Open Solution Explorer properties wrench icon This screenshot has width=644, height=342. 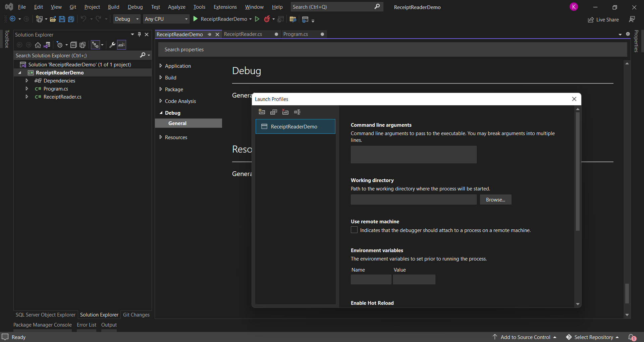coord(112,45)
